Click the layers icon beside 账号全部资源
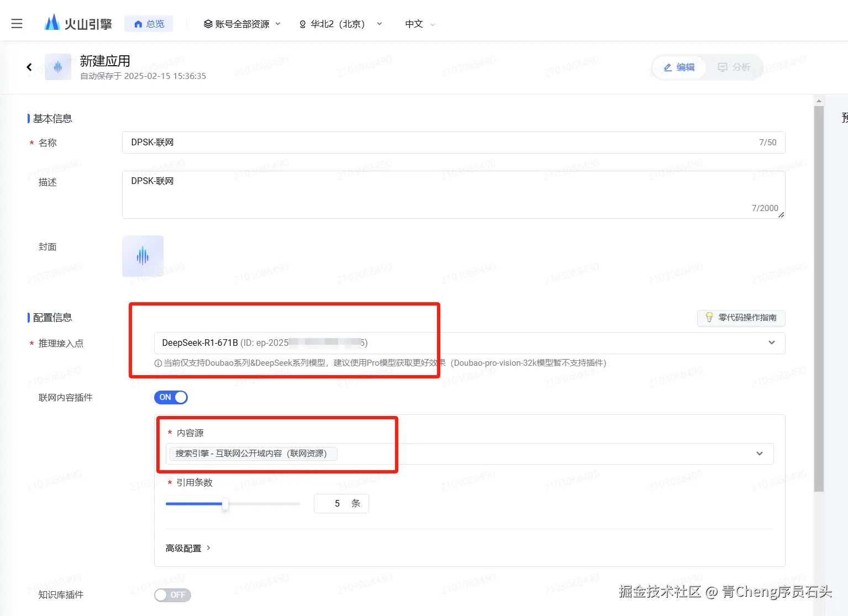848x616 pixels. click(208, 24)
